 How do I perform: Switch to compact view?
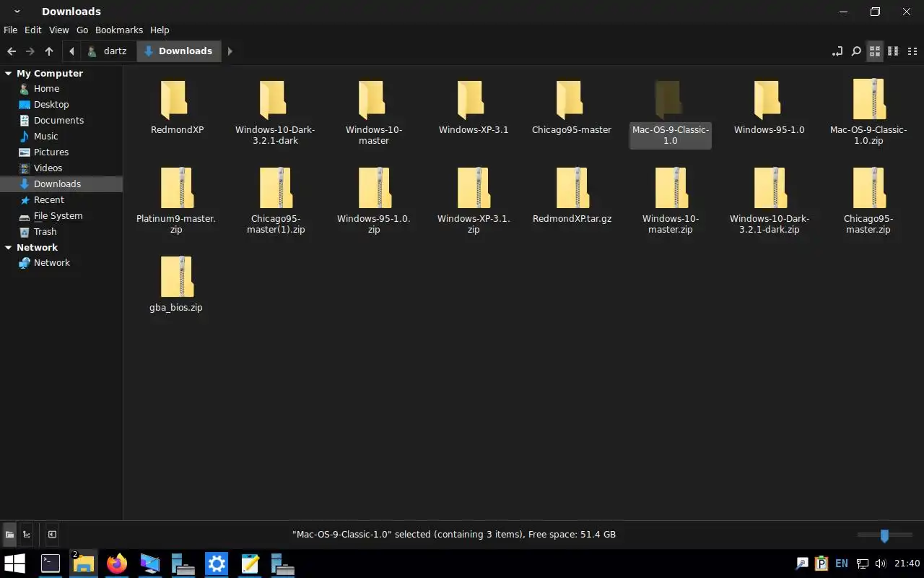pos(894,51)
